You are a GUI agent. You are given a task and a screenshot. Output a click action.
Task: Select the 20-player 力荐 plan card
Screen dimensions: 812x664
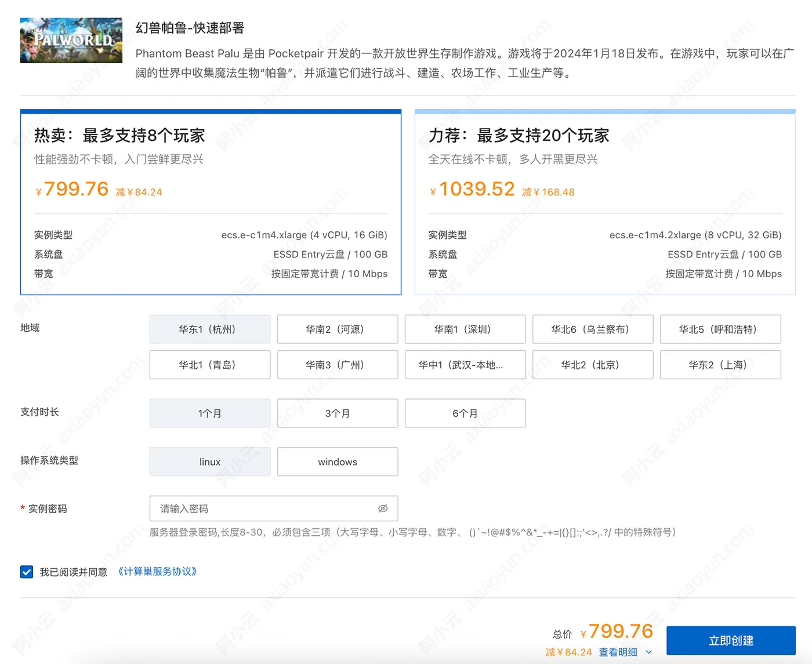coord(605,202)
